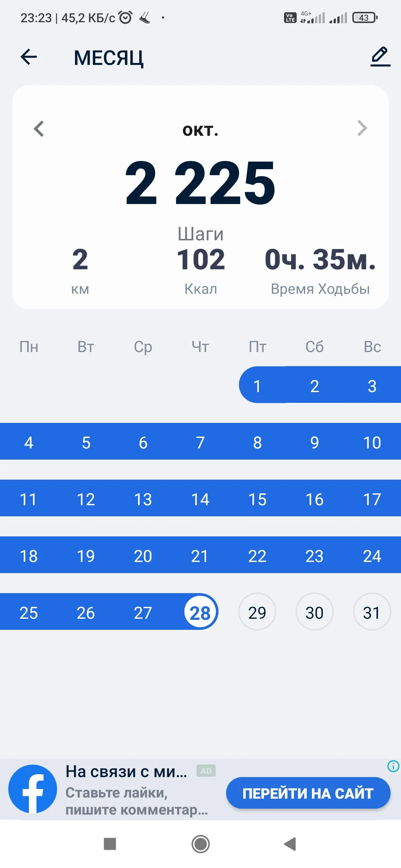Open the edit pencil icon
The image size is (401, 868).
click(380, 57)
